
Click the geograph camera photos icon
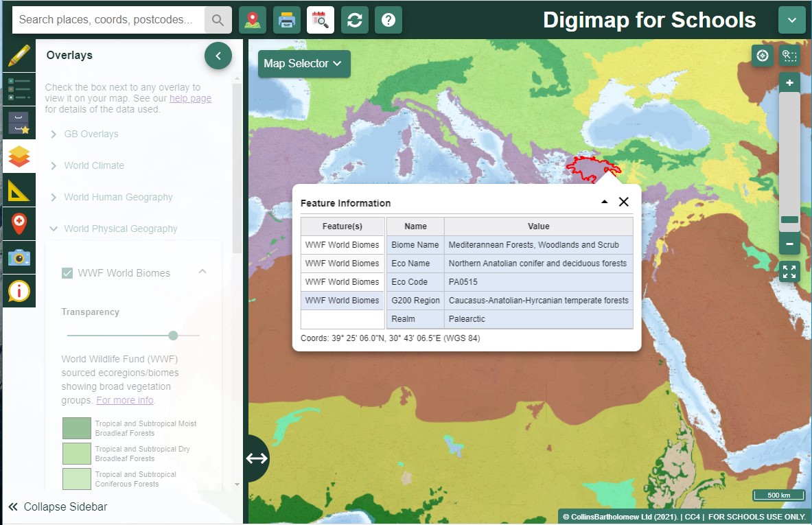click(19, 257)
